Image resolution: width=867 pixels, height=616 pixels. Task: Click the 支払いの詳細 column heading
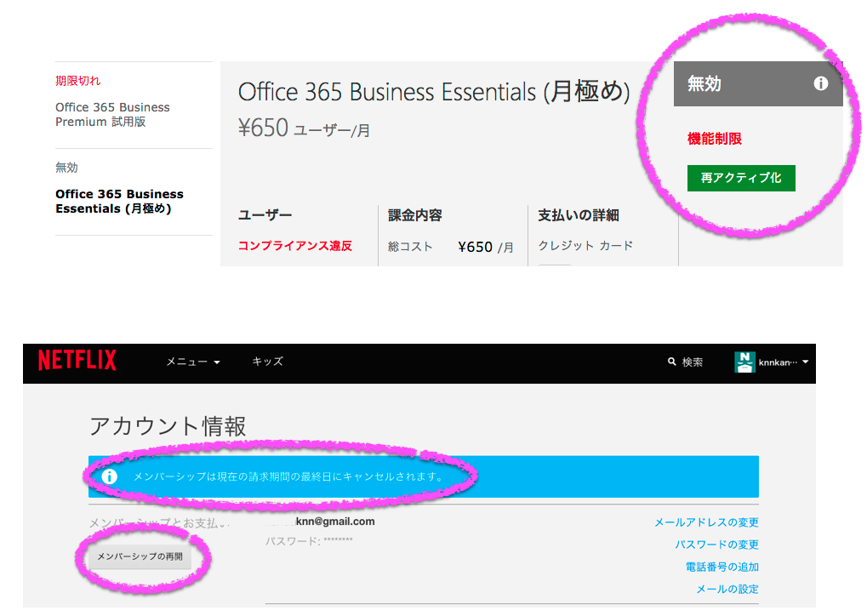579,215
